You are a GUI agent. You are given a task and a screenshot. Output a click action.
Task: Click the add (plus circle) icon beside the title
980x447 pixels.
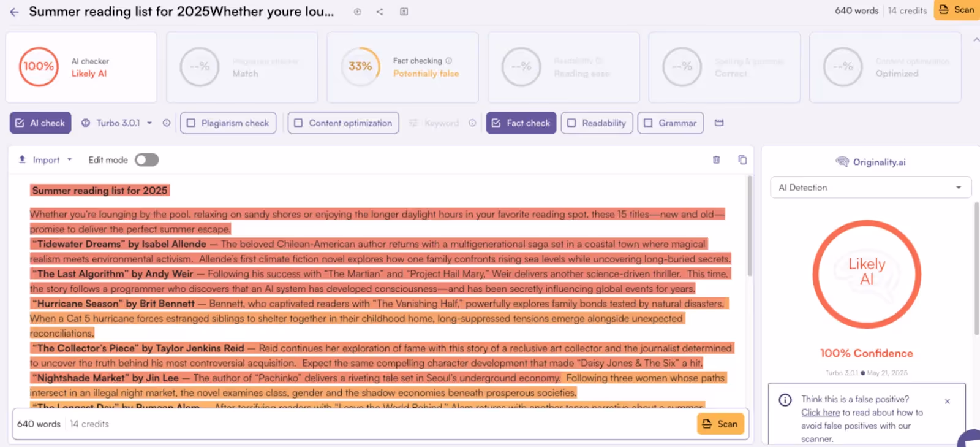pos(357,12)
